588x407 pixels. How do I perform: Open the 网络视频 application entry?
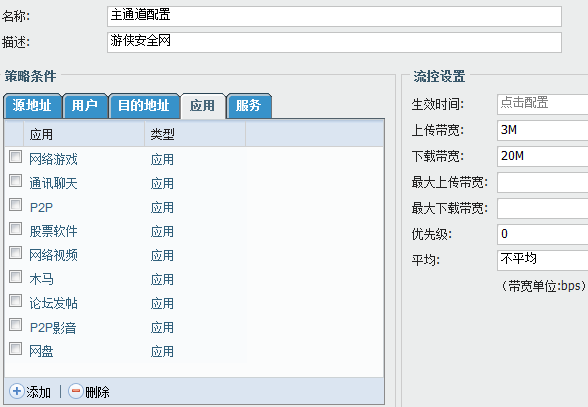53,255
